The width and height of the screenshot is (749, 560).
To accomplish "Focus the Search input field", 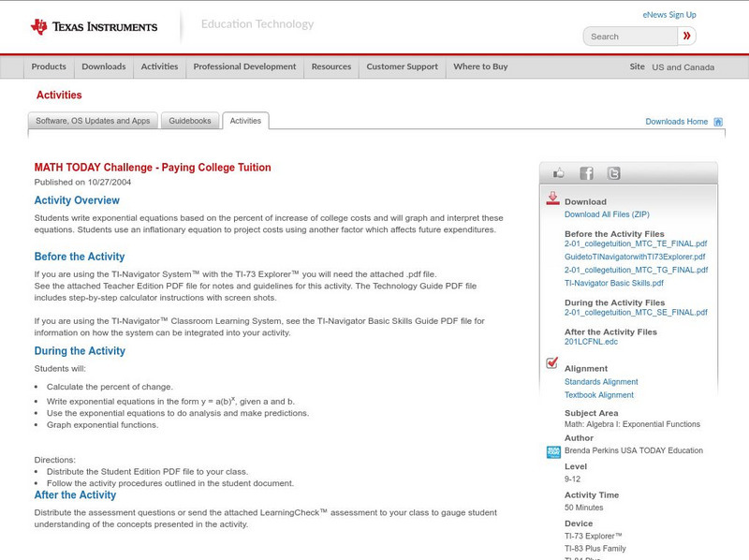I will pyautogui.click(x=630, y=37).
